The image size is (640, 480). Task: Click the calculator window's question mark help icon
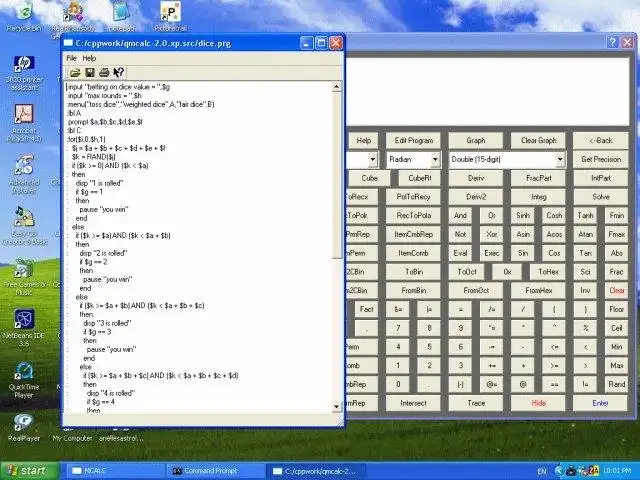(612, 42)
